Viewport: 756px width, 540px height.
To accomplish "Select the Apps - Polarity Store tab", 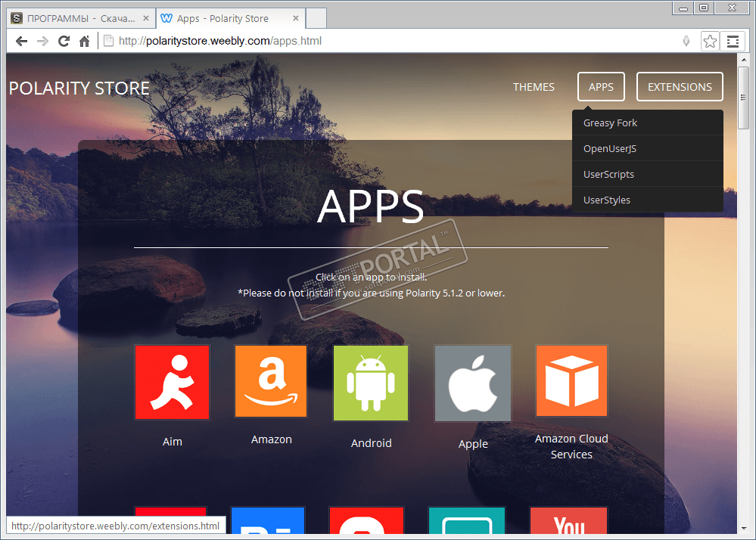I will click(231, 18).
